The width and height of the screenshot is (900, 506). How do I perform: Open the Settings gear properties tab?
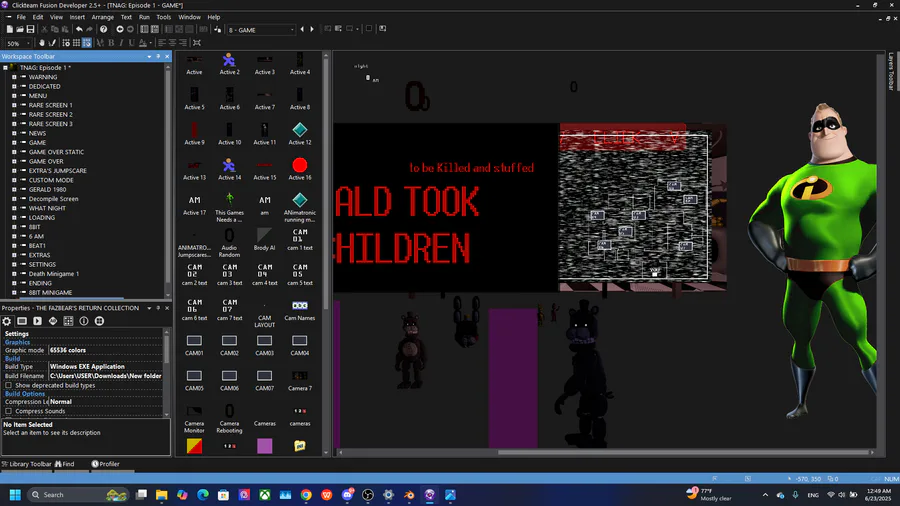click(x=7, y=321)
